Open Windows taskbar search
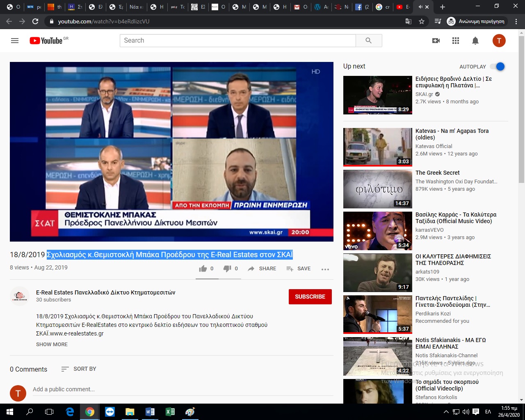This screenshot has height=420, width=525. point(30,412)
